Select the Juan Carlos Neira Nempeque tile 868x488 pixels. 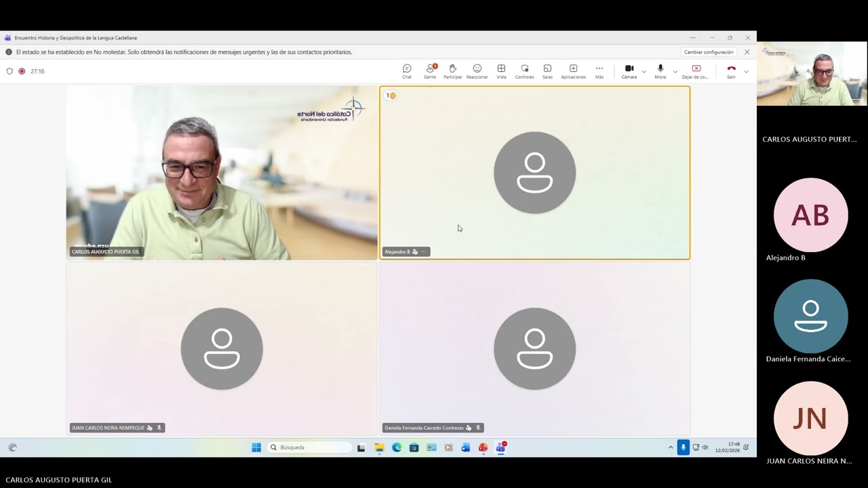(x=222, y=349)
